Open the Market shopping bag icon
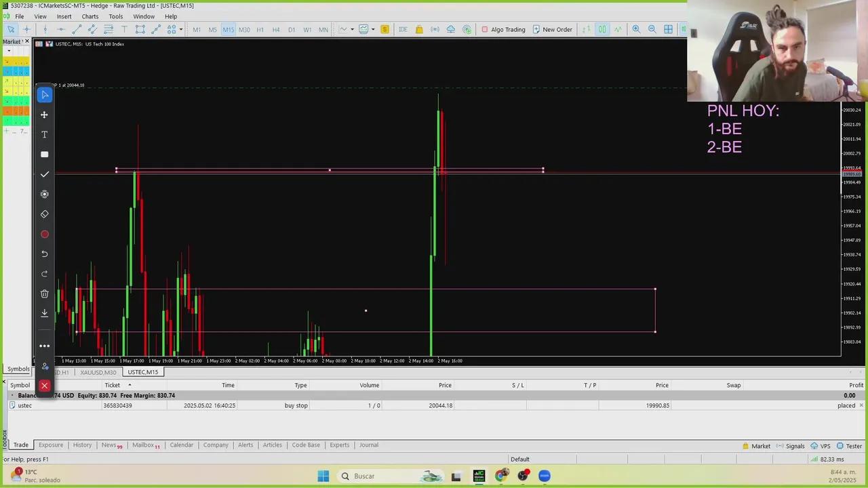 point(419,29)
